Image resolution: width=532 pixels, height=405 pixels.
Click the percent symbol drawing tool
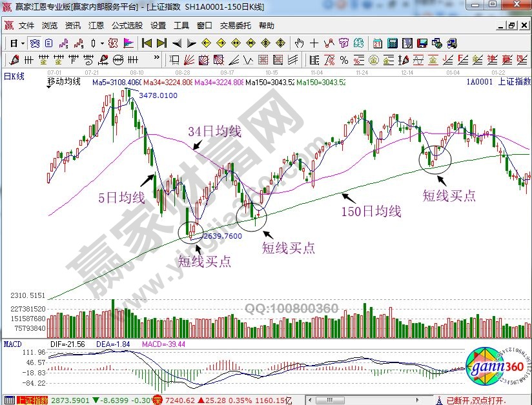click(x=343, y=60)
